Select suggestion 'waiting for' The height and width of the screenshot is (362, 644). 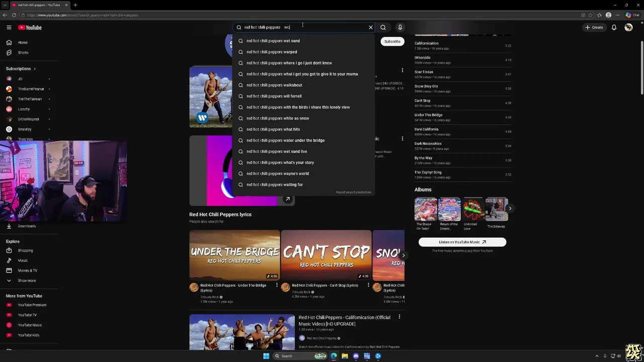[303, 185]
